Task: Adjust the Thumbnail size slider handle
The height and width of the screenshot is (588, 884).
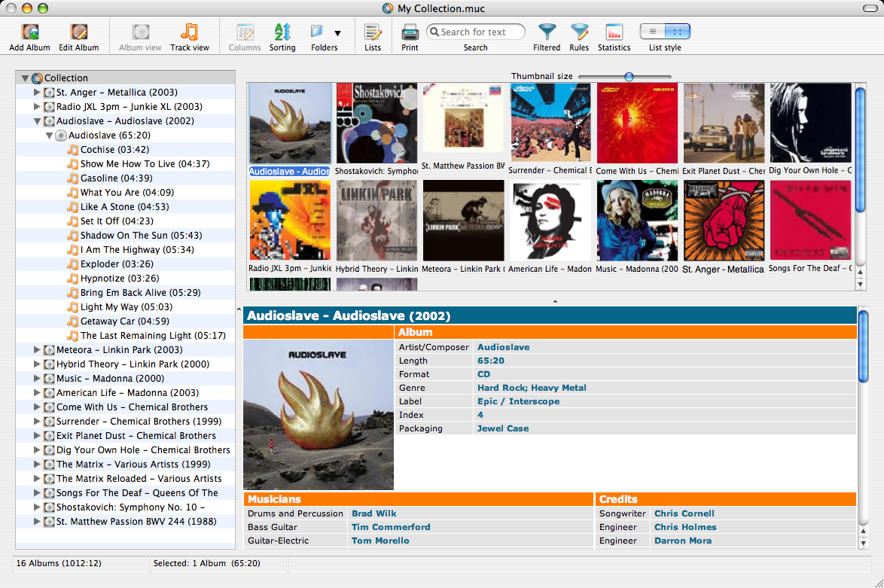Action: tap(629, 77)
